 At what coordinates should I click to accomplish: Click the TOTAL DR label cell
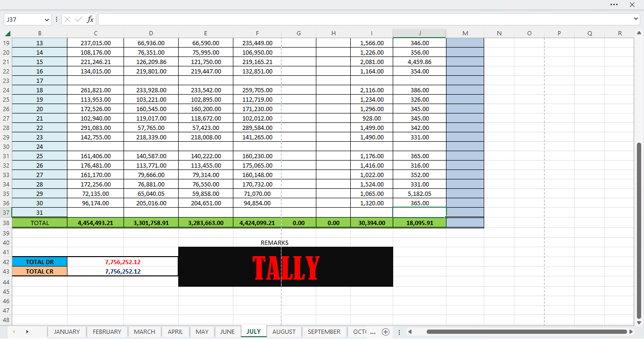coord(40,262)
